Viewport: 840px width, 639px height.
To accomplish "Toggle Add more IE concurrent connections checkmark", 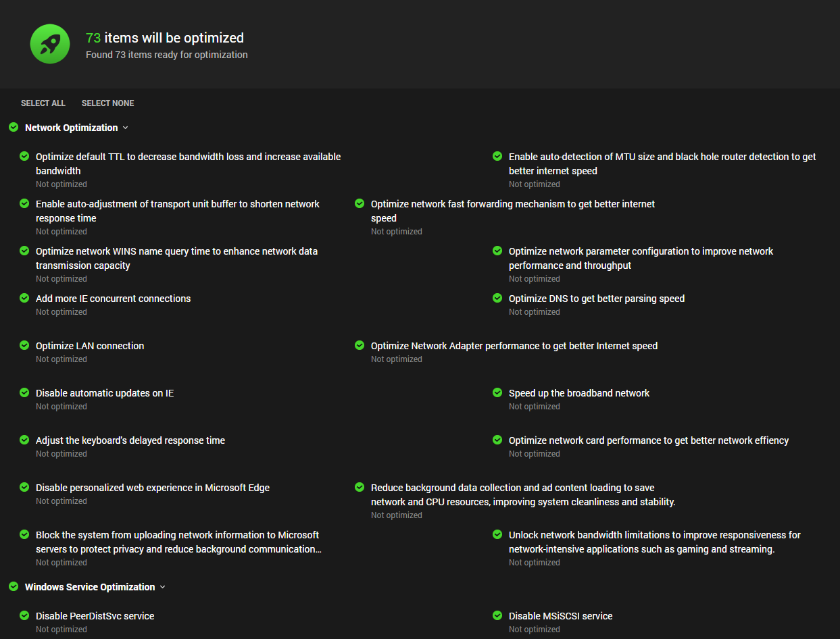I will click(24, 298).
